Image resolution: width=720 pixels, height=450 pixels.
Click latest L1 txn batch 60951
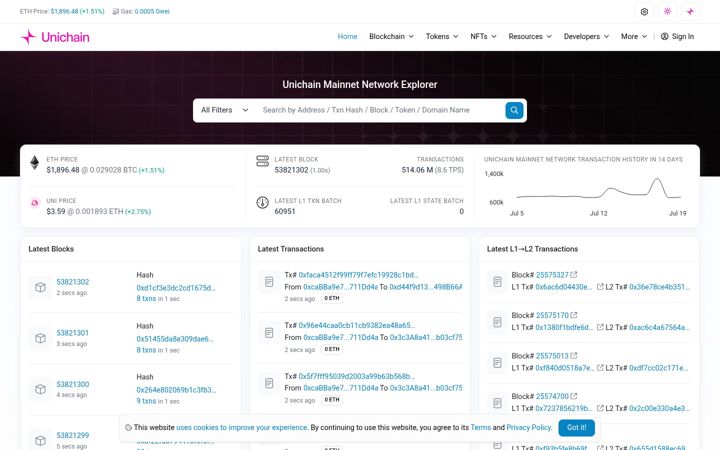coord(285,211)
